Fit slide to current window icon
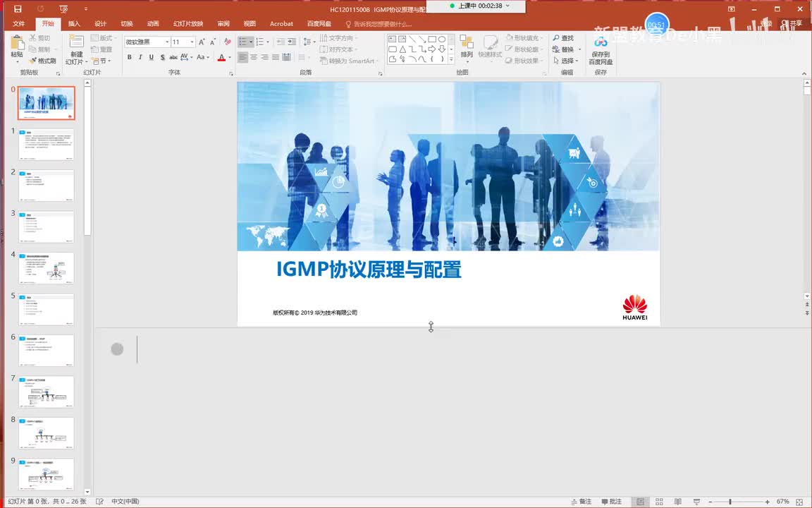The width and height of the screenshot is (812, 508). (799, 502)
